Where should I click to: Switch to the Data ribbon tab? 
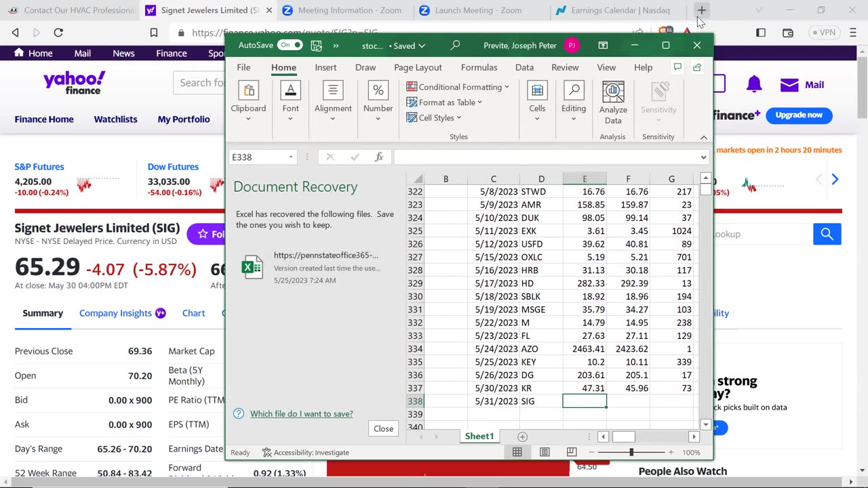pyautogui.click(x=524, y=67)
